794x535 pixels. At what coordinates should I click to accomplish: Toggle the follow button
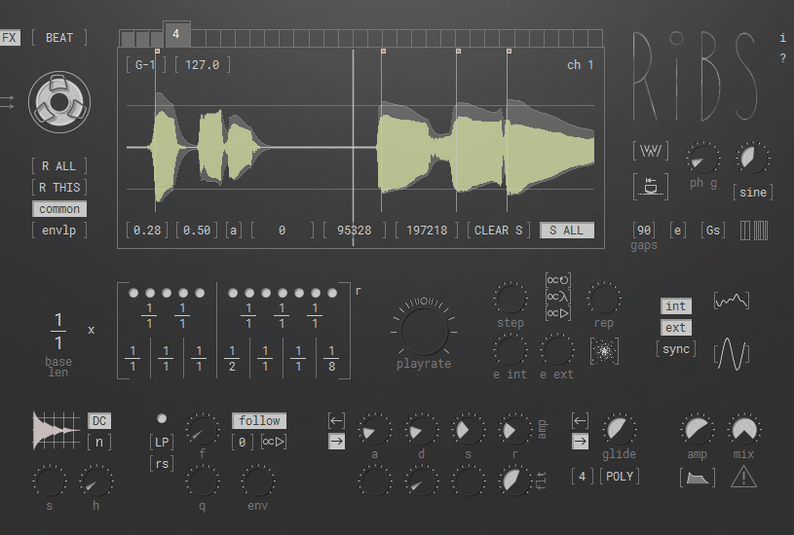tap(259, 421)
